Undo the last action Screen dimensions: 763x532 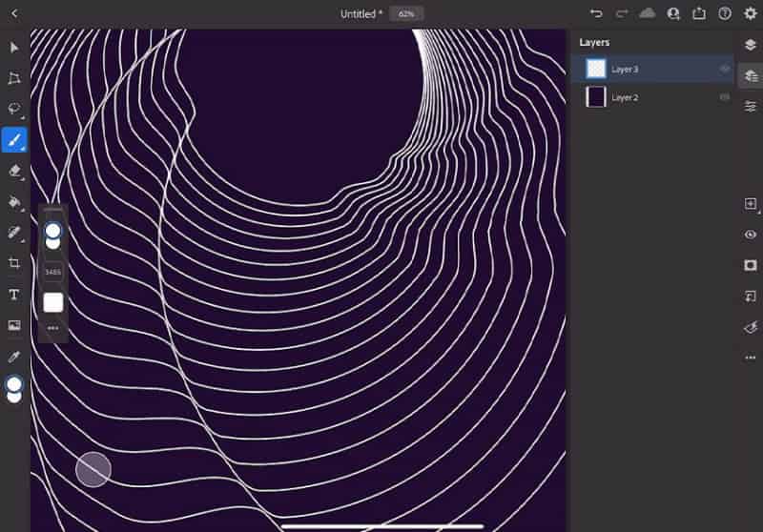point(596,13)
